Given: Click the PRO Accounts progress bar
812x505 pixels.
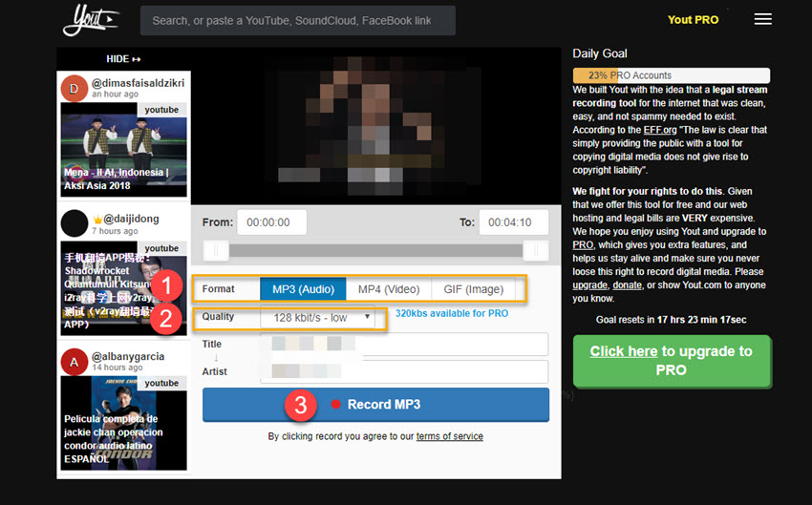Looking at the screenshot, I should tap(672, 75).
